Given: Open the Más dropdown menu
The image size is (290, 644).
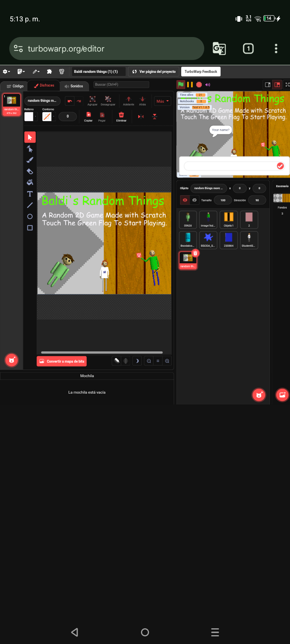Looking at the screenshot, I should point(163,101).
